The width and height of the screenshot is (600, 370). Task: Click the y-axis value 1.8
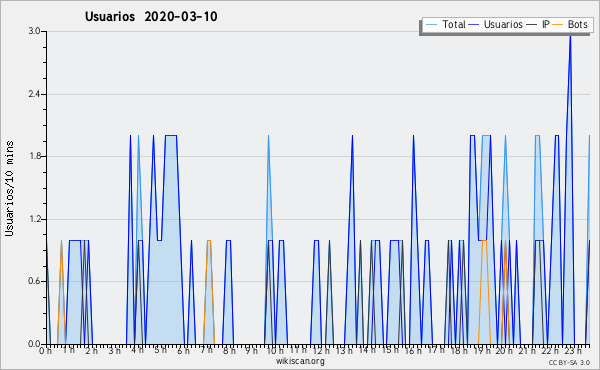point(34,156)
